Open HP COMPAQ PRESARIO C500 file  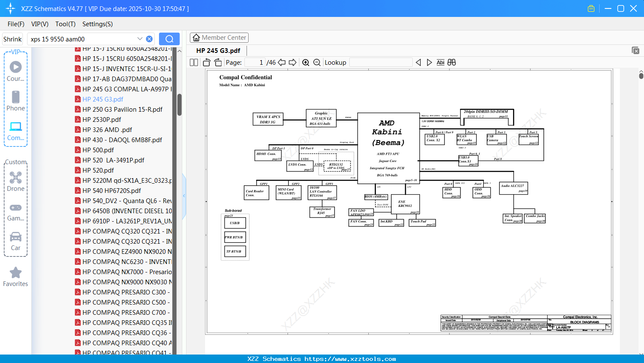123,302
